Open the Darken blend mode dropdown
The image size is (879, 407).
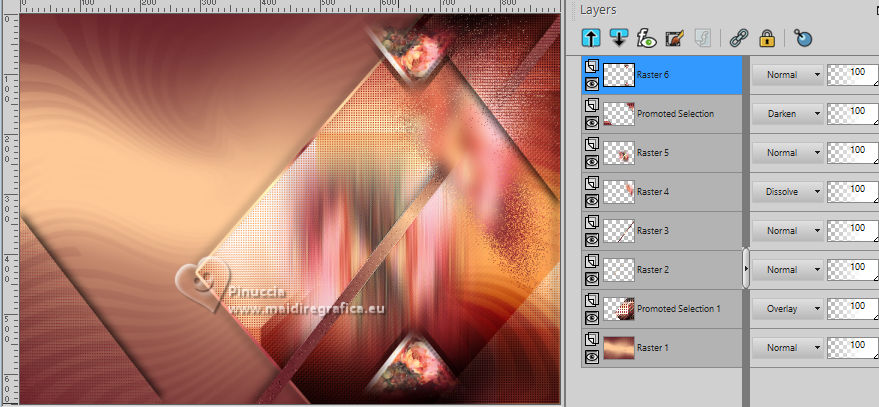787,114
